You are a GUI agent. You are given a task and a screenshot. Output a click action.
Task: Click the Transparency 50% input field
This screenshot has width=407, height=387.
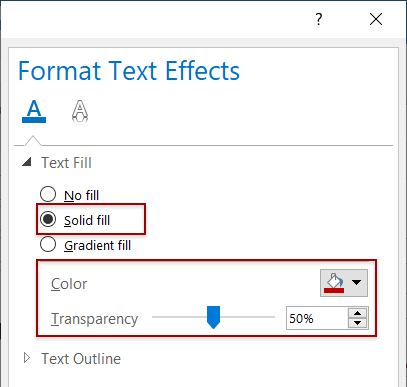click(x=317, y=318)
